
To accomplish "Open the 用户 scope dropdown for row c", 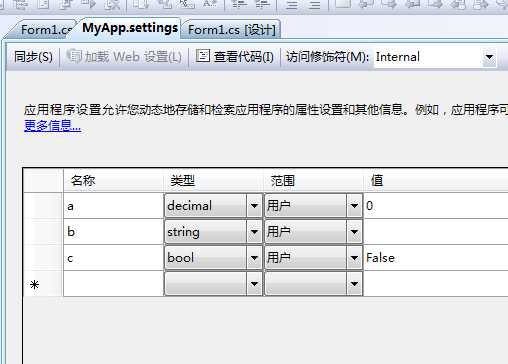I will tap(354, 258).
